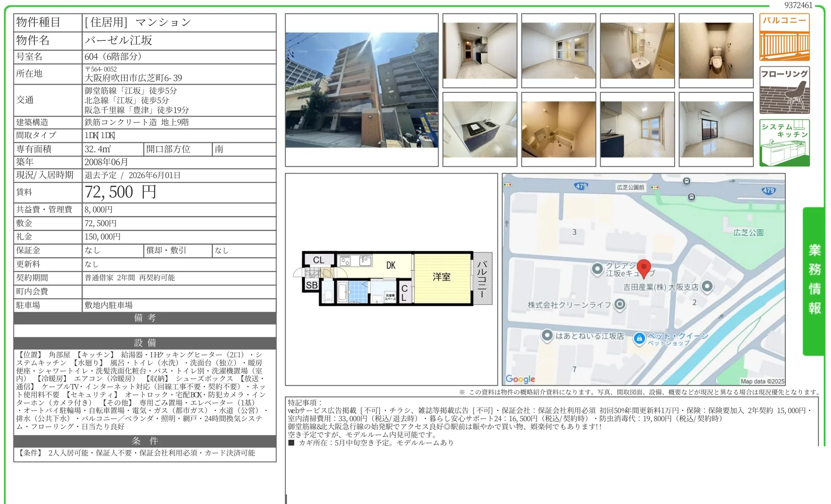Screen dimensions: 831x504
Task: Click the 吉田産業 大阪支店 map marker
Action: click(707, 286)
